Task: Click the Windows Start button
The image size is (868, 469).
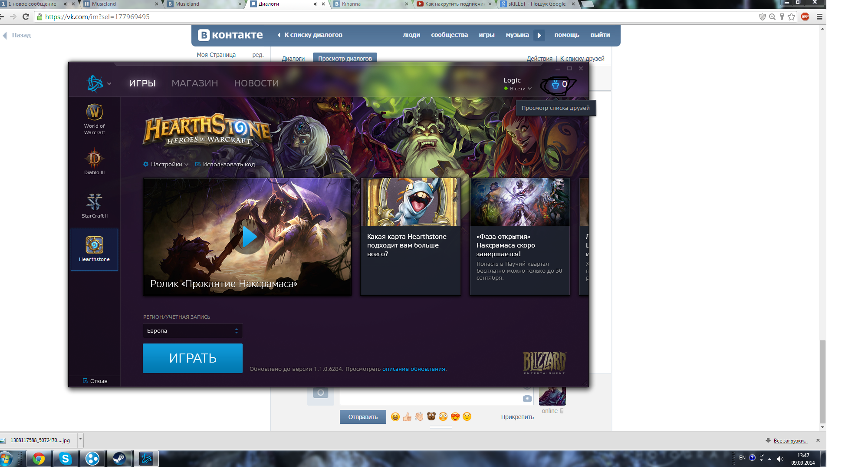Action: point(6,459)
